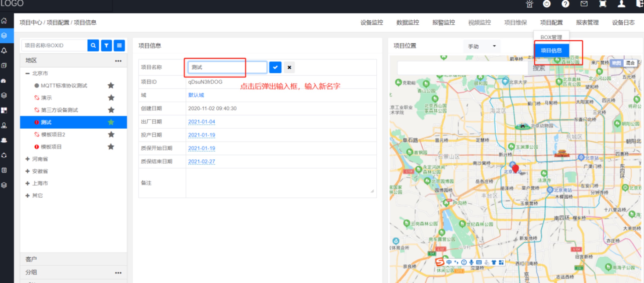Click the blue filter funnel icon
Screen dimensions: 644x283
click(106, 45)
